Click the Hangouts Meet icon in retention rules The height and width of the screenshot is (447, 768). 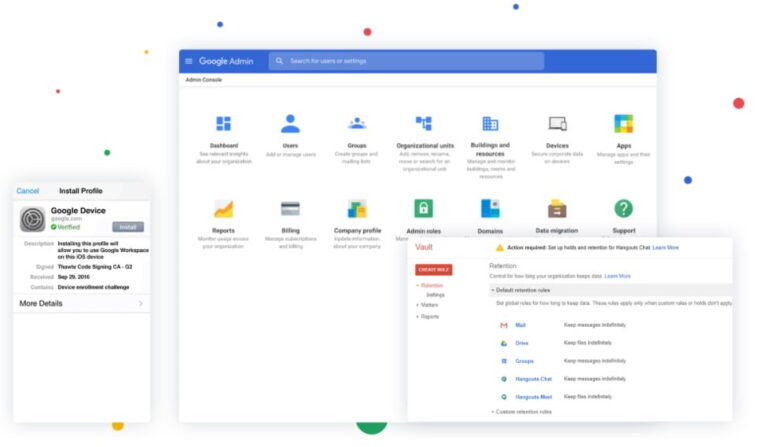504,397
